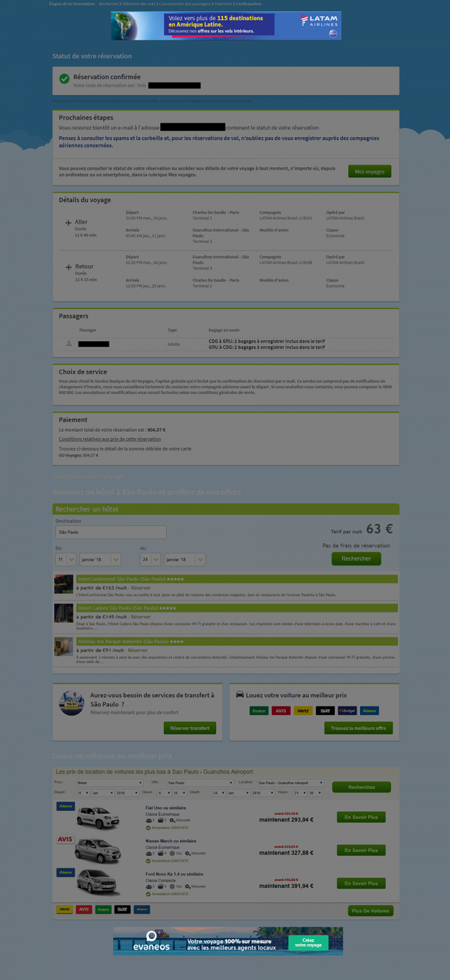
Task: Open the hotel check-in month dropdown
Action: [x=100, y=560]
